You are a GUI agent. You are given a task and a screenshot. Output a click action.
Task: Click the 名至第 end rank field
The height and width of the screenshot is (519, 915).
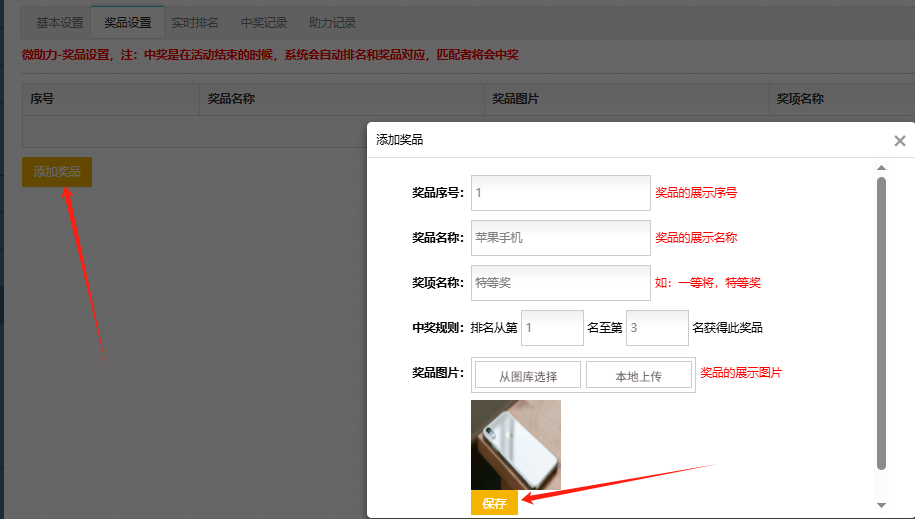click(x=657, y=328)
